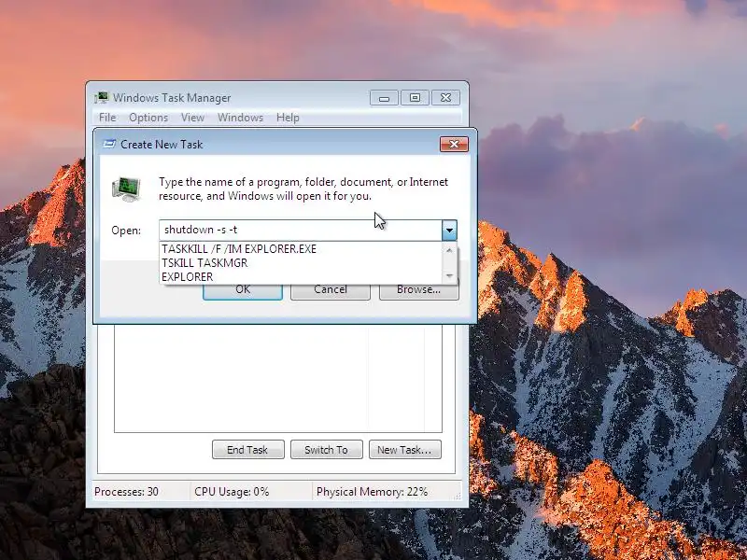Click the Create New Task title icon
The width and height of the screenshot is (747, 560).
pos(109,144)
